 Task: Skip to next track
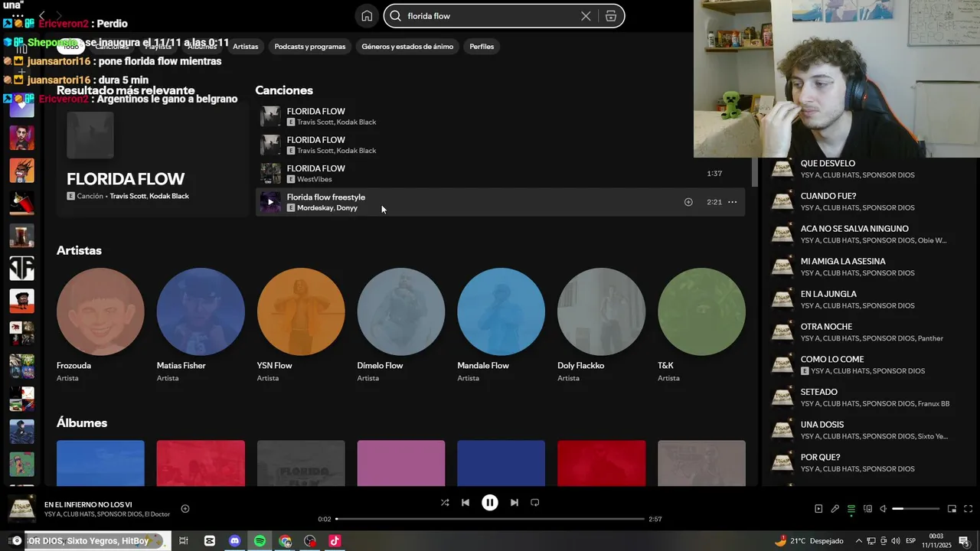[514, 503]
